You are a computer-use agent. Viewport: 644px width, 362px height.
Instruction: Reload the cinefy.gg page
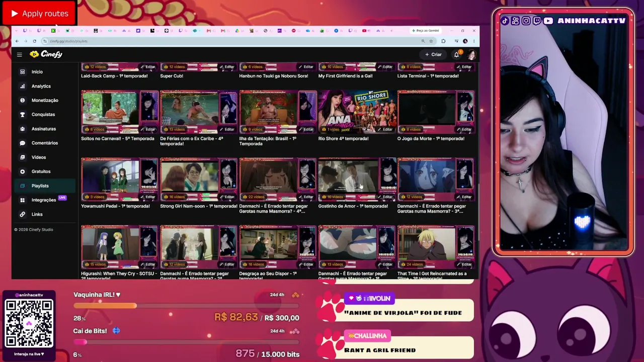click(34, 41)
